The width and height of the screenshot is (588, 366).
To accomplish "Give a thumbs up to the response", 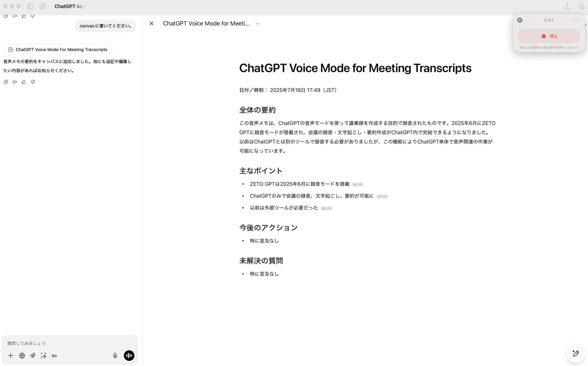I will coord(24,82).
